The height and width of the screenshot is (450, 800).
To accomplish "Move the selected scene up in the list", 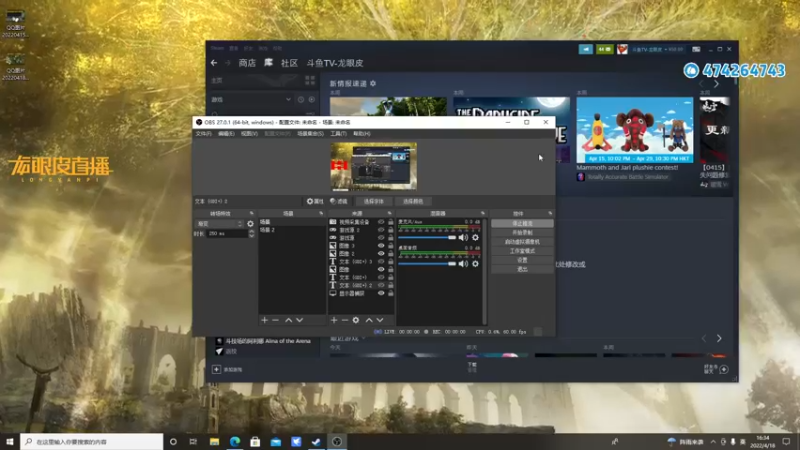I will point(288,320).
